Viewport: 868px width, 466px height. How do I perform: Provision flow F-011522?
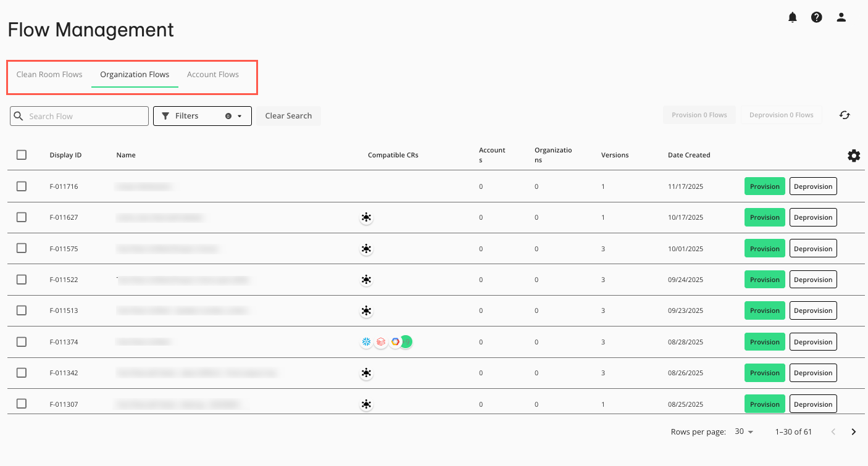(765, 280)
